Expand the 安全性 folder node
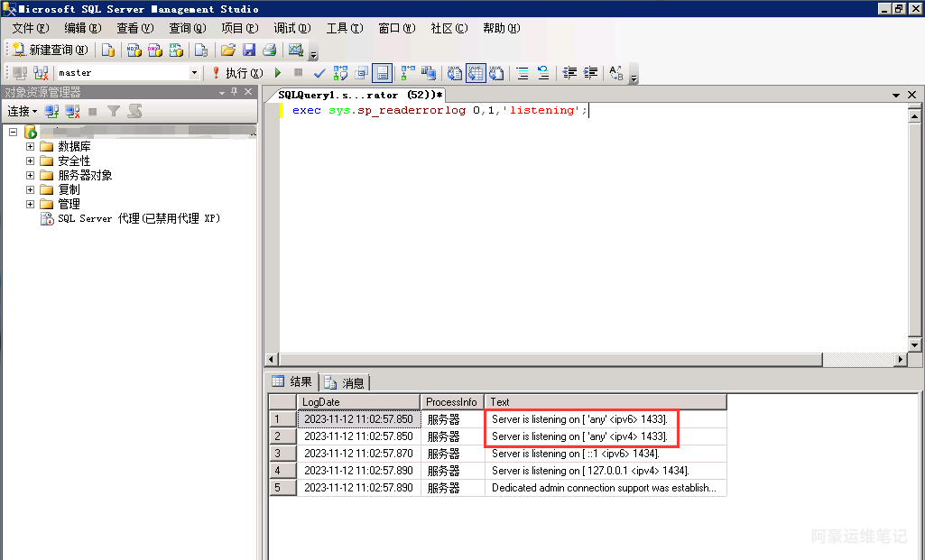 [x=31, y=161]
